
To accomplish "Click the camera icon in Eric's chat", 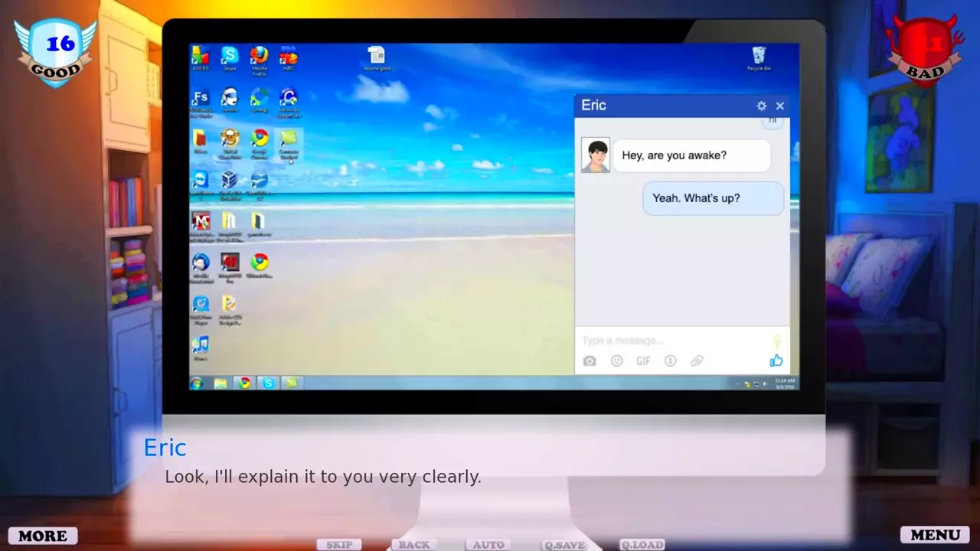I will click(x=589, y=361).
